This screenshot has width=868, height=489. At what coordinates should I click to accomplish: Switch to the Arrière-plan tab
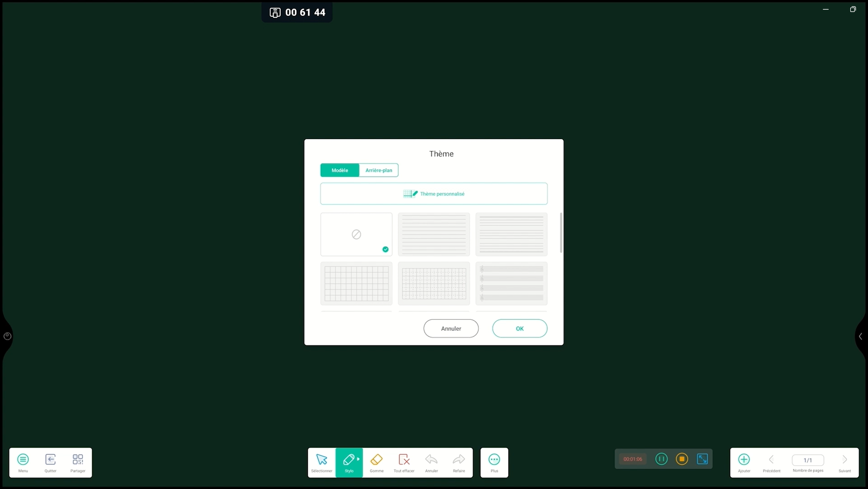point(379,170)
